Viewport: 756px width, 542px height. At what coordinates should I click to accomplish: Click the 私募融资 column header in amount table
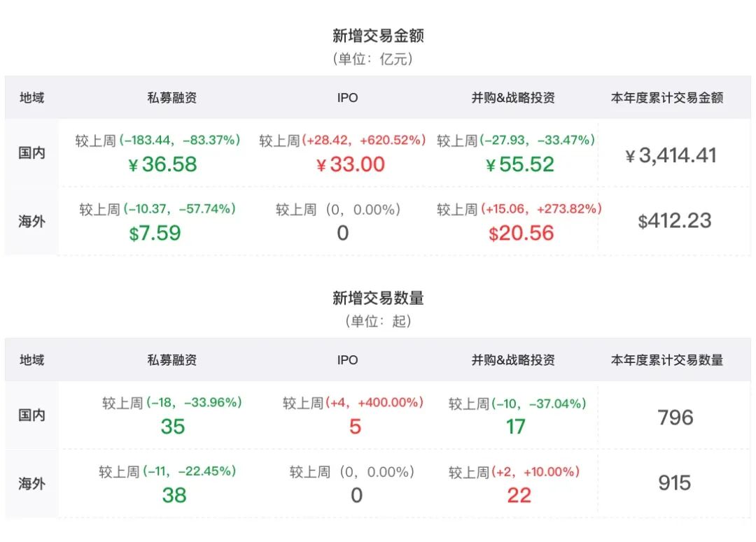click(171, 98)
